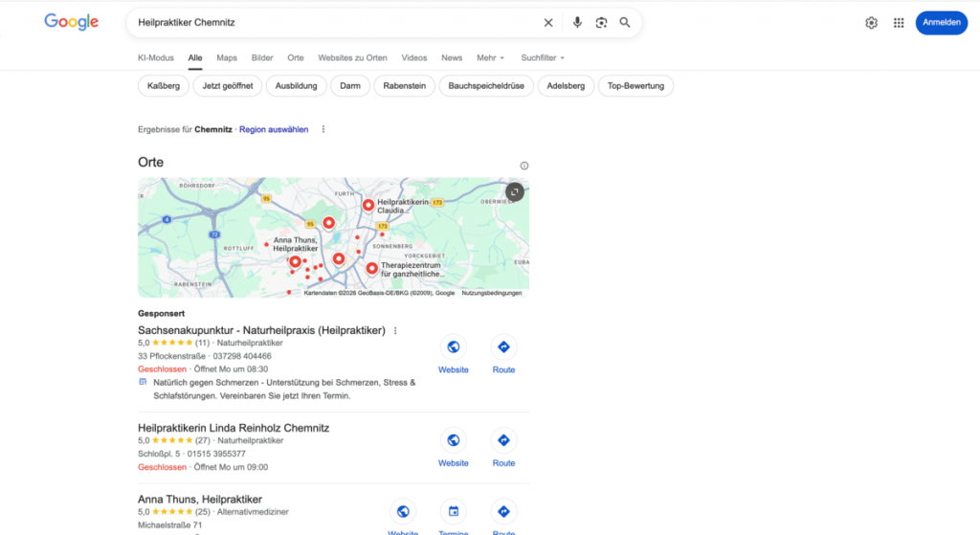The height and width of the screenshot is (535, 980).
Task: Switch to KI-Modus tab
Action: coord(156,57)
